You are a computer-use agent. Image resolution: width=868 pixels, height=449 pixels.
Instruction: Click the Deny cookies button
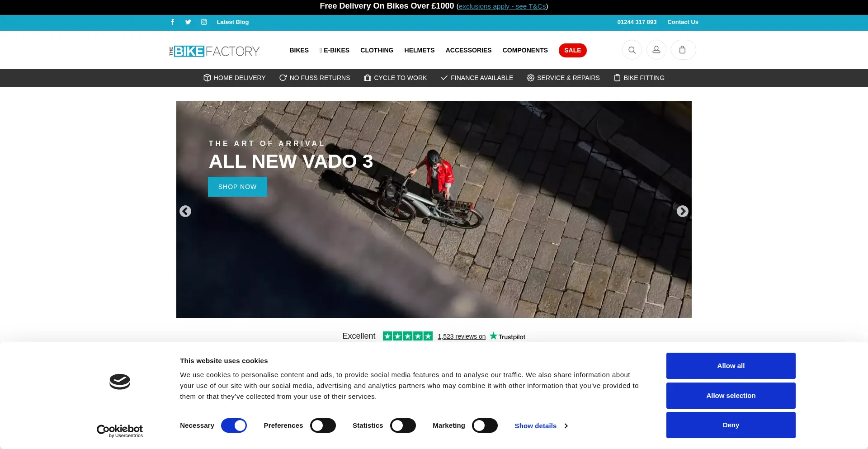[x=731, y=425]
